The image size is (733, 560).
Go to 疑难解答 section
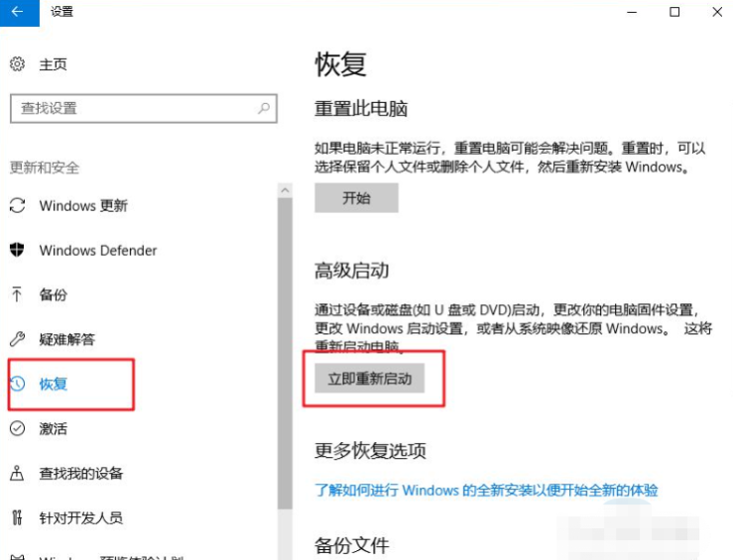(x=67, y=339)
